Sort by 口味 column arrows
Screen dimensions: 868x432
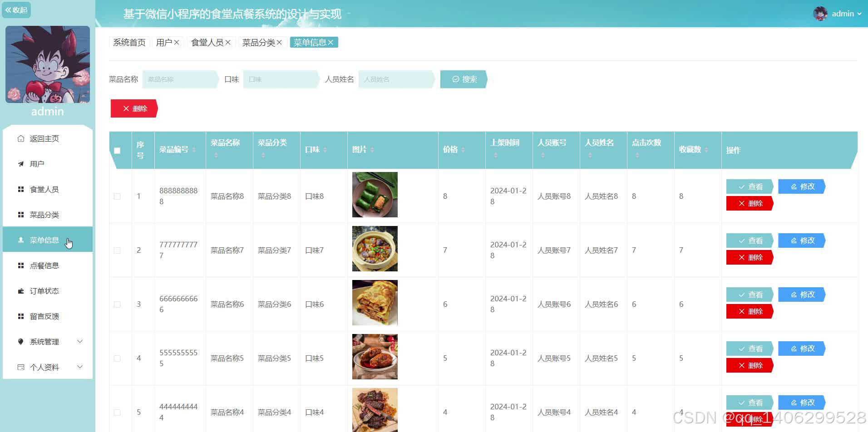(325, 150)
